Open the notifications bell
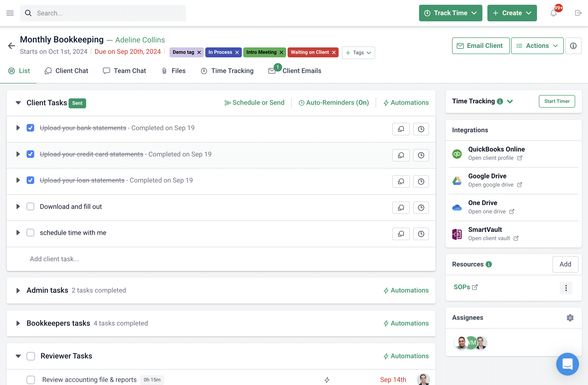 point(553,13)
